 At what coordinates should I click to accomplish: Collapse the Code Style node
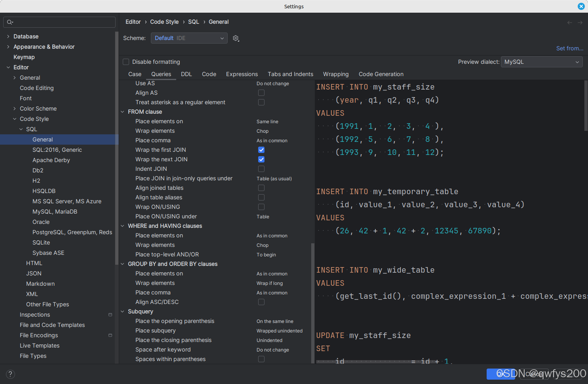click(15, 119)
